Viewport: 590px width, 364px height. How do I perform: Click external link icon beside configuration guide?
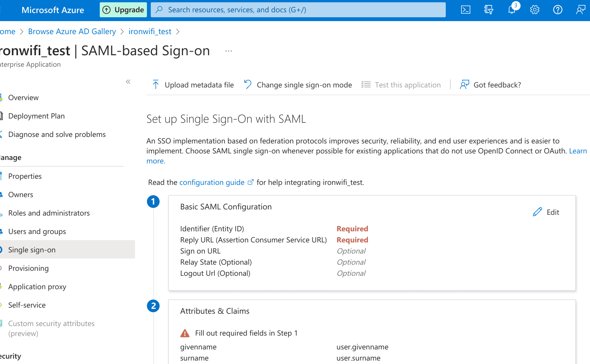pyautogui.click(x=251, y=182)
